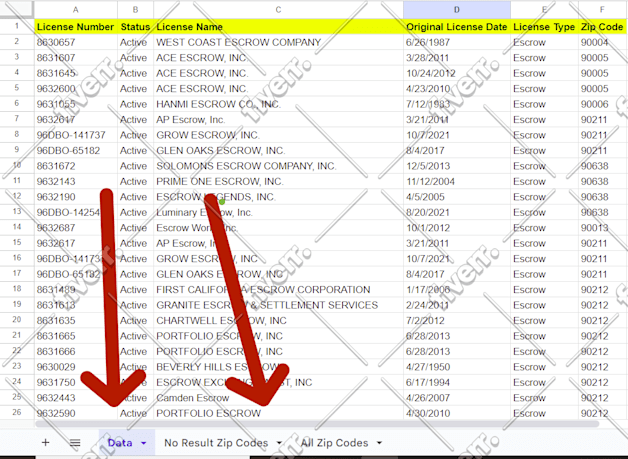The image size is (628, 459).
Task: Add a new sheet with plus icon
Action: click(46, 443)
